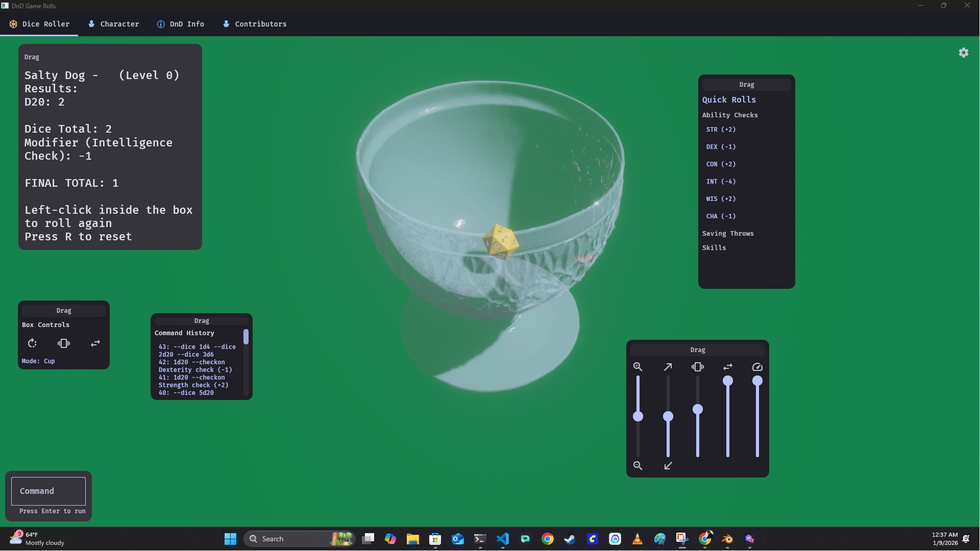Click the vibrate/shake icon in Box Controls
980x551 pixels.
coord(64,343)
